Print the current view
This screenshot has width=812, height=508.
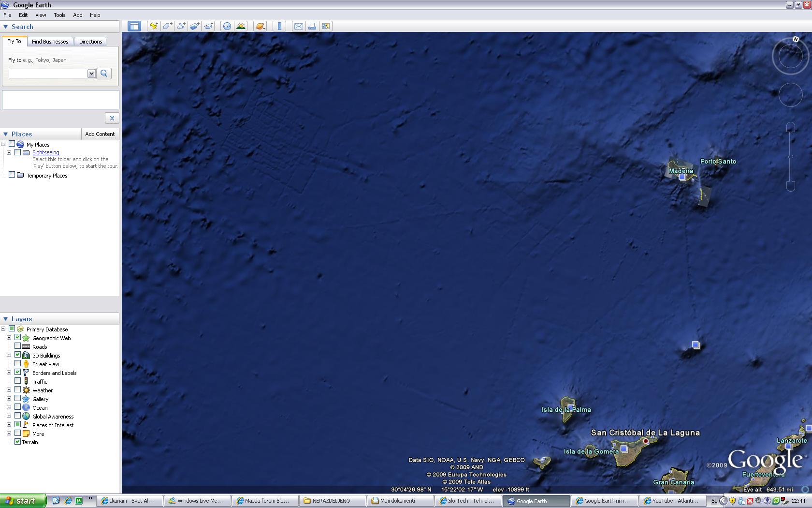[312, 26]
